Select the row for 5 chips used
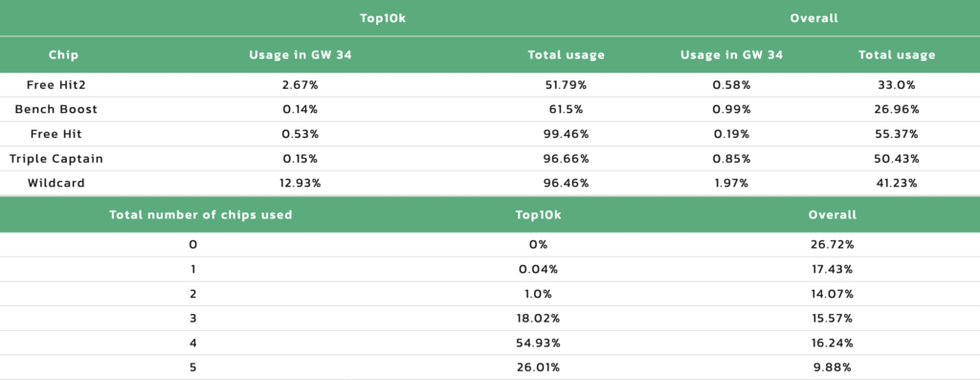 pyautogui.click(x=490, y=368)
